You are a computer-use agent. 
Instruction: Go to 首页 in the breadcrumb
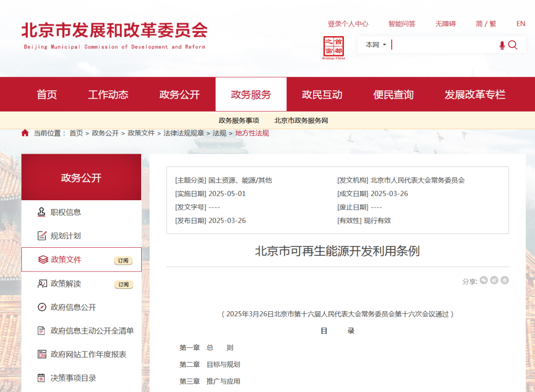coord(76,133)
